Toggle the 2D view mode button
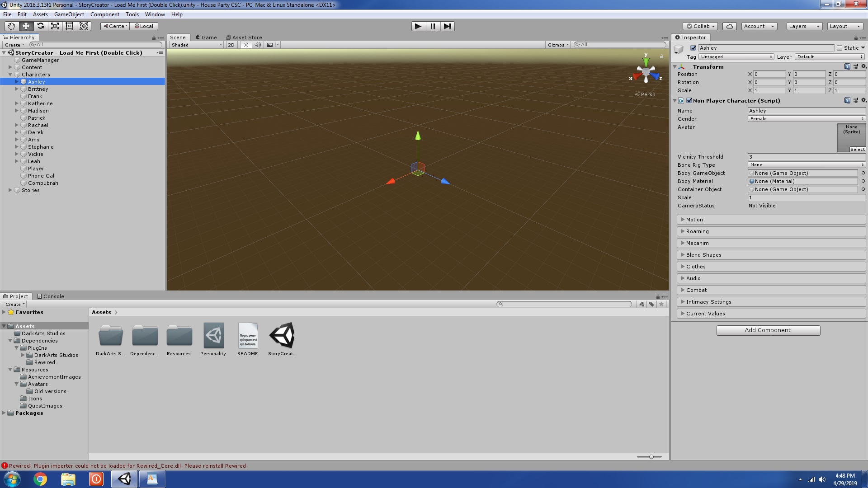Image resolution: width=868 pixels, height=488 pixels. (231, 45)
